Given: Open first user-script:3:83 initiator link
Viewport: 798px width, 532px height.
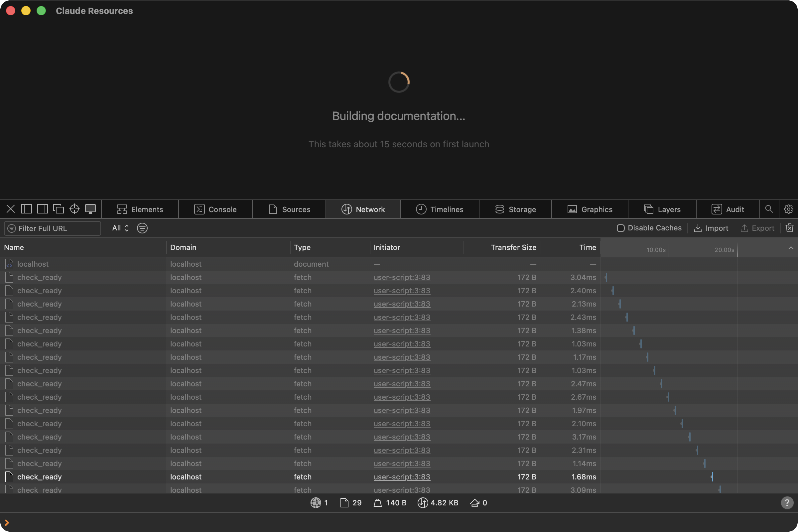Looking at the screenshot, I should click(x=402, y=277).
